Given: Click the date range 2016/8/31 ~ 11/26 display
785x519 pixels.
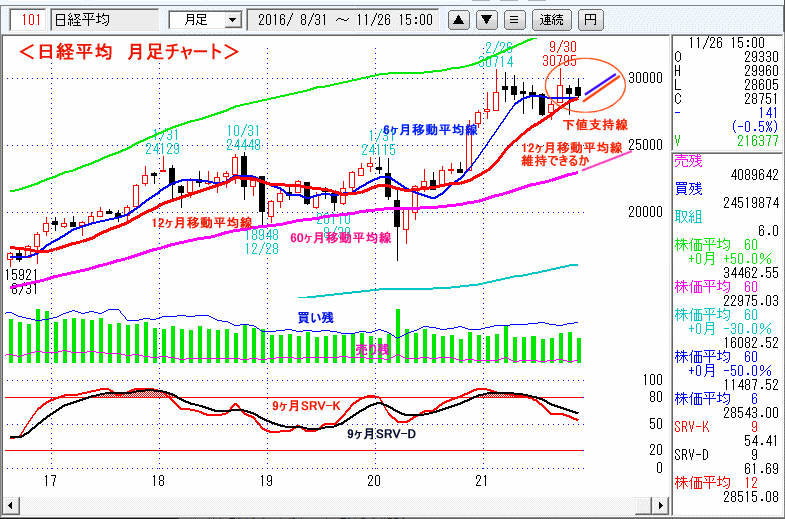Looking at the screenshot, I should pyautogui.click(x=344, y=19).
